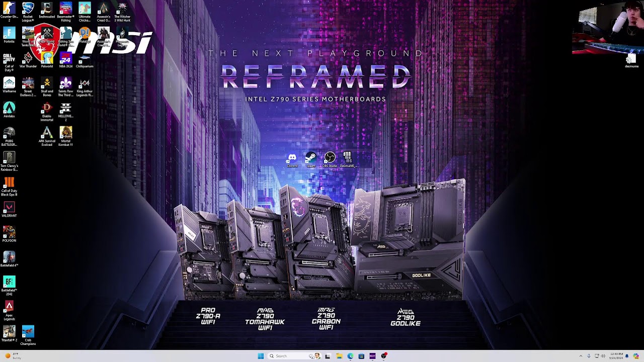Select the Palworld desktop icon

tap(47, 60)
